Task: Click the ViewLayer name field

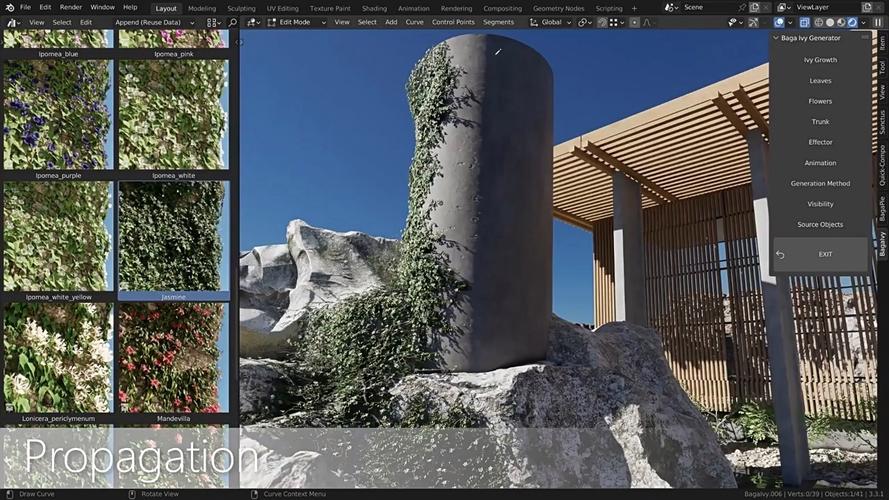Action: coord(828,7)
